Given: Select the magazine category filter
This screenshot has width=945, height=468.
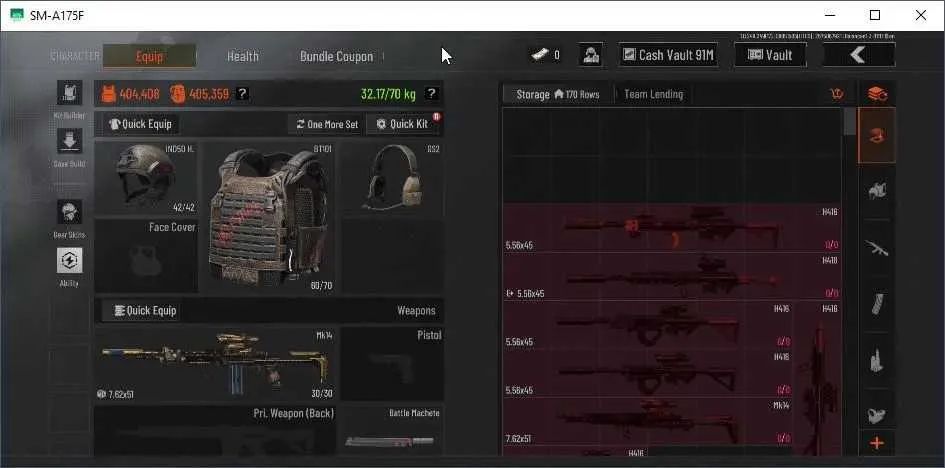Looking at the screenshot, I should [877, 304].
